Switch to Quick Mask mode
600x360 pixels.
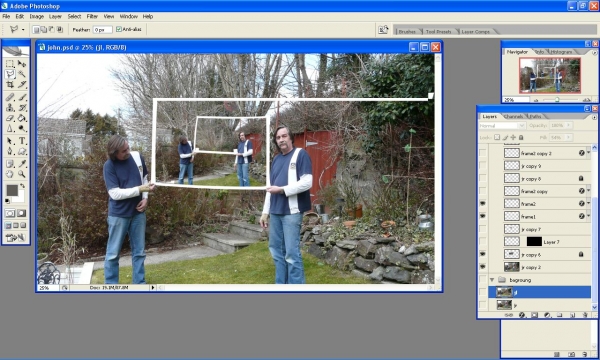[22, 213]
